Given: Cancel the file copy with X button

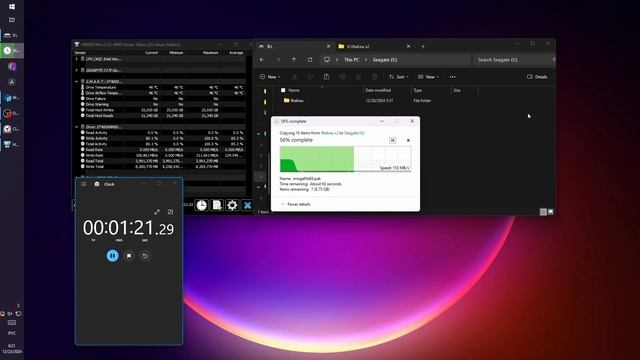Looking at the screenshot, I should (x=408, y=140).
